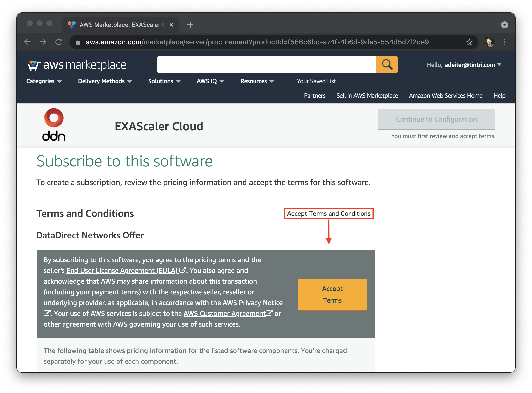Expand the Delivery Methods dropdown
Viewport: 532px width, 393px height.
105,81
